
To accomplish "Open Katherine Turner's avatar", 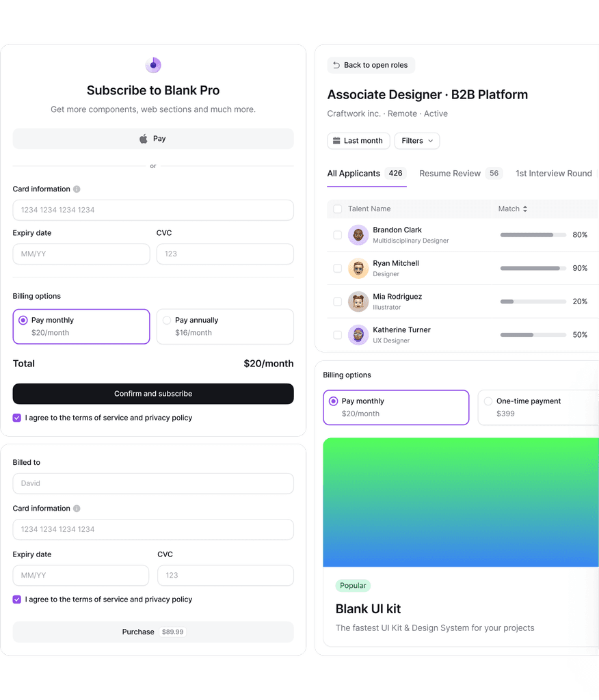I will [358, 334].
